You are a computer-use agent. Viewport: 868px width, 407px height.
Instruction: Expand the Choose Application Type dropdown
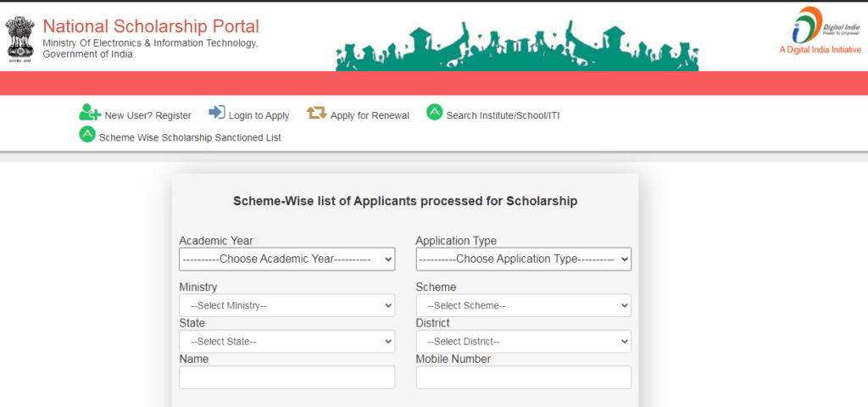coord(524,259)
